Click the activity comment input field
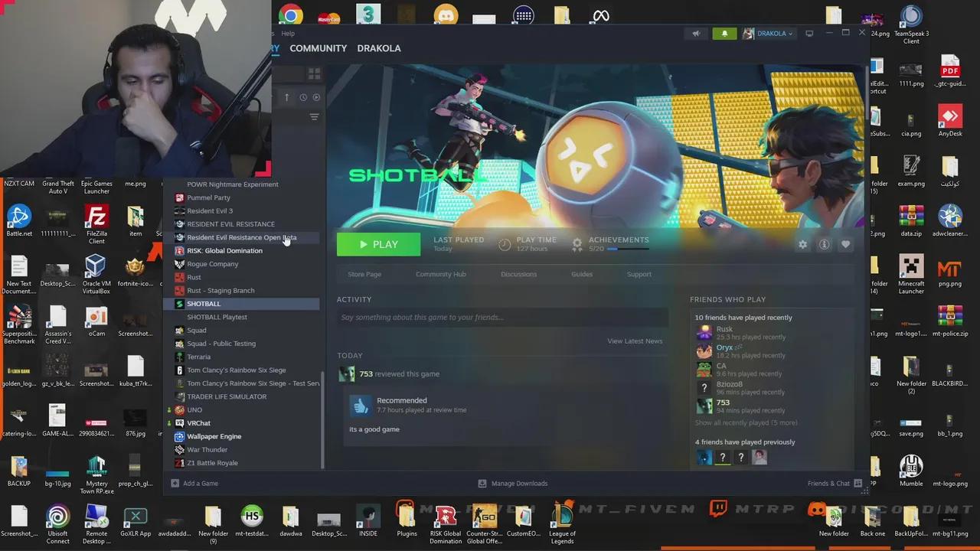 point(502,318)
